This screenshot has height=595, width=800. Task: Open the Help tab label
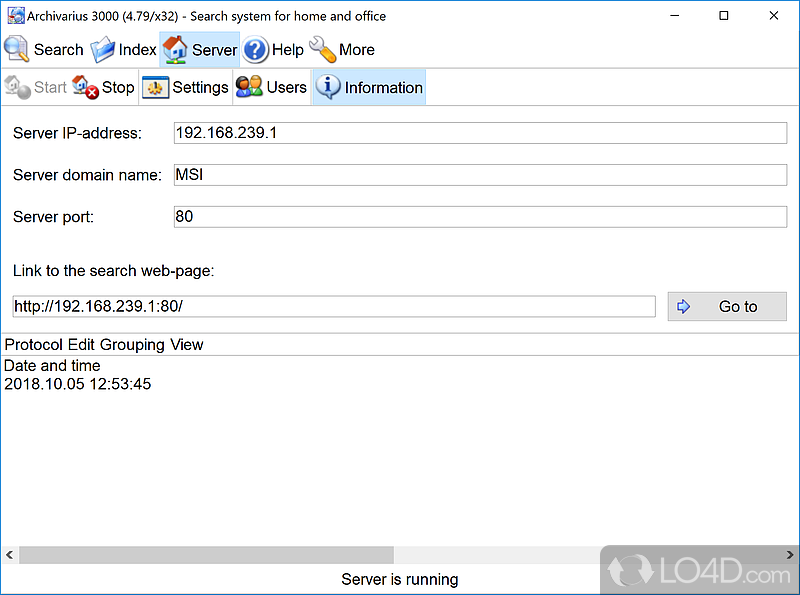coord(288,49)
